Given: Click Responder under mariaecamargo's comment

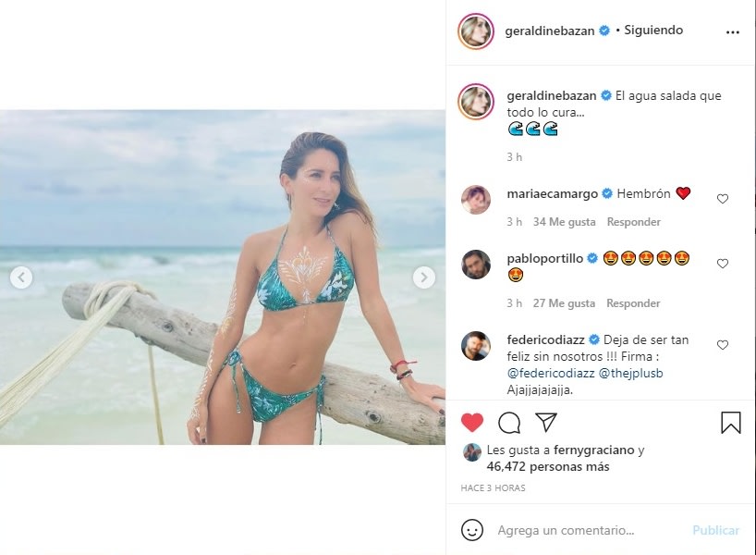Looking at the screenshot, I should [x=633, y=222].
